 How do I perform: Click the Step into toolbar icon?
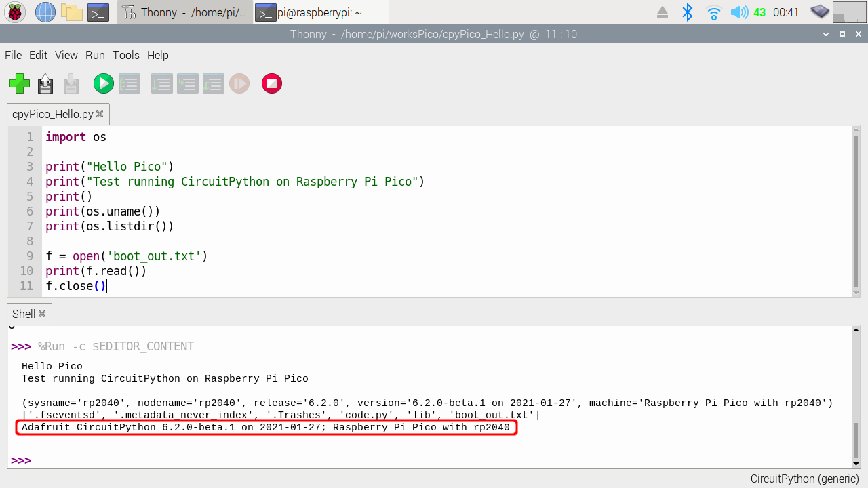187,83
